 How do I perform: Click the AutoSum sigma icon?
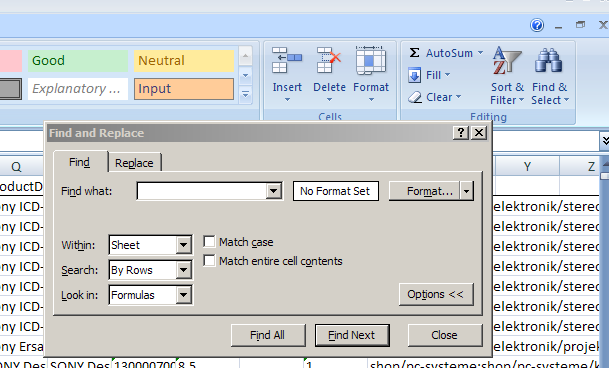click(x=414, y=53)
